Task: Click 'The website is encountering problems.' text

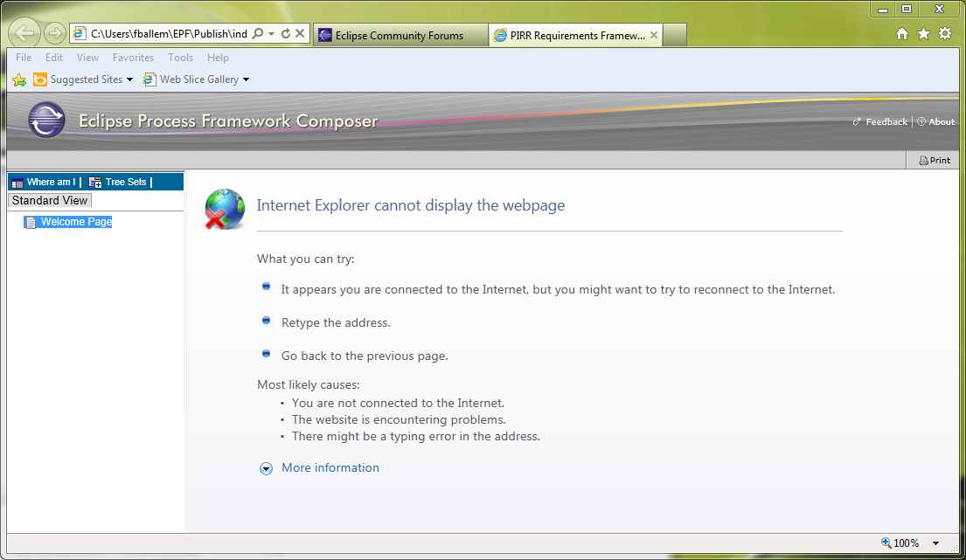Action: (399, 419)
